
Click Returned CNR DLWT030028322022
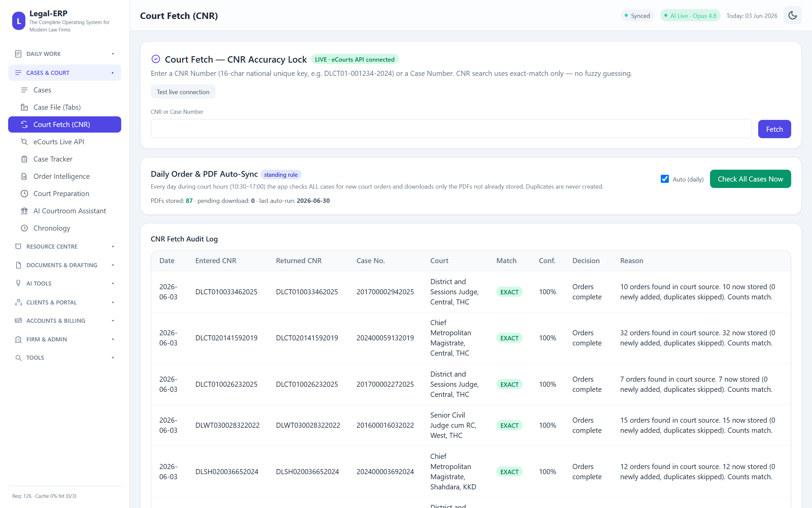(x=308, y=425)
